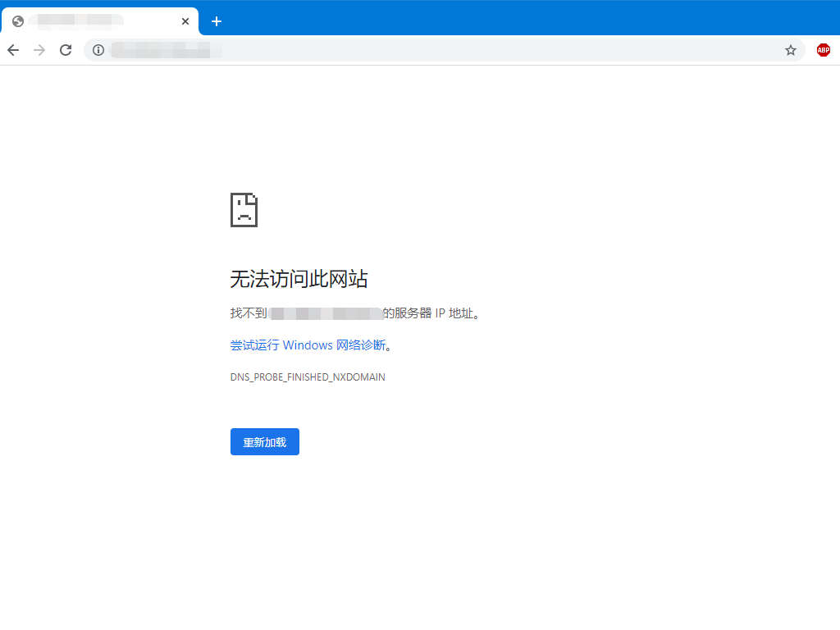Viewport: 840px width, 630px height.
Task: Select the active tab in the tab strip
Action: 98,21
